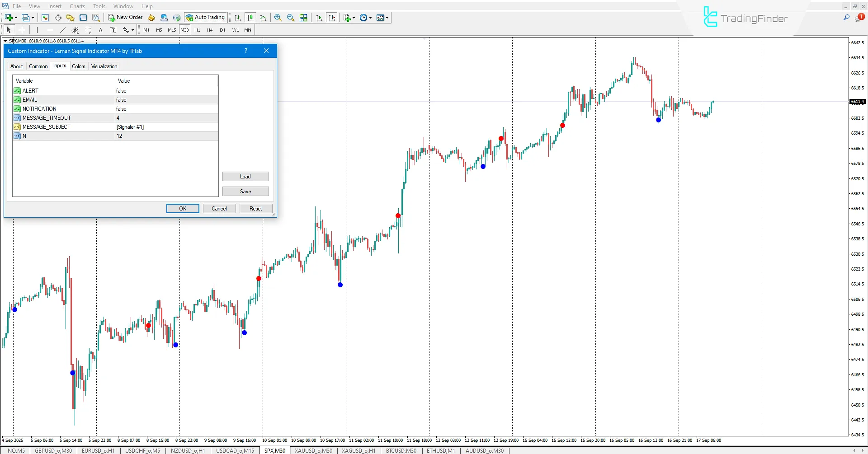Viewport: 868px width, 454px height.
Task: Select the Crosshair tool
Action: click(x=22, y=30)
